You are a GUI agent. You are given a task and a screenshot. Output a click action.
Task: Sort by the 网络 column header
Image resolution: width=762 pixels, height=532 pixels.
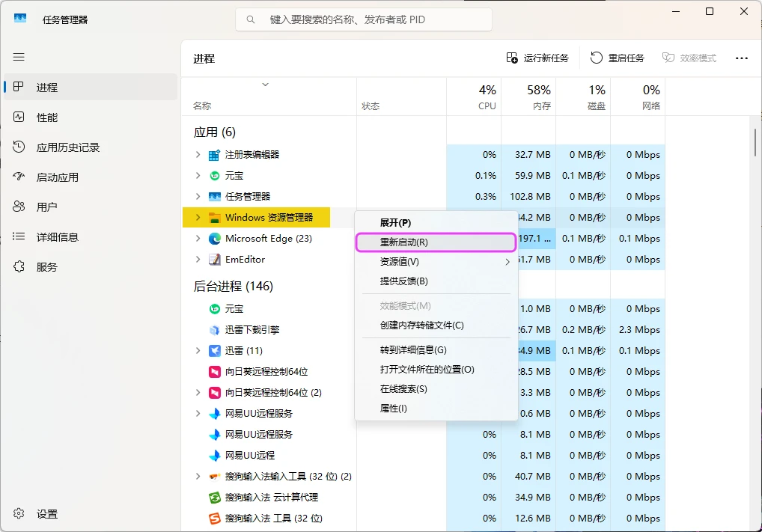point(638,97)
